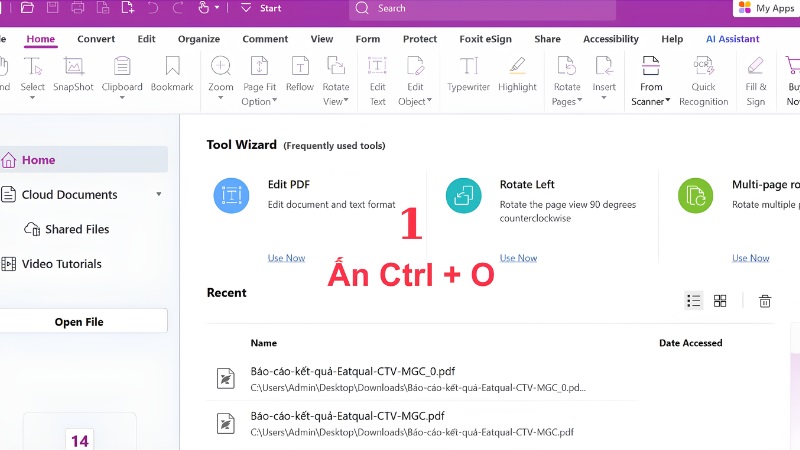Click the Rotate Left wizard icon
This screenshot has width=800, height=450.
[x=463, y=195]
